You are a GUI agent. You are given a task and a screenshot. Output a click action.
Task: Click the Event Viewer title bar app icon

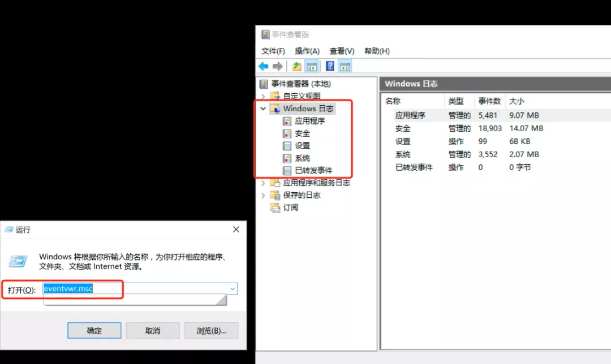point(265,34)
